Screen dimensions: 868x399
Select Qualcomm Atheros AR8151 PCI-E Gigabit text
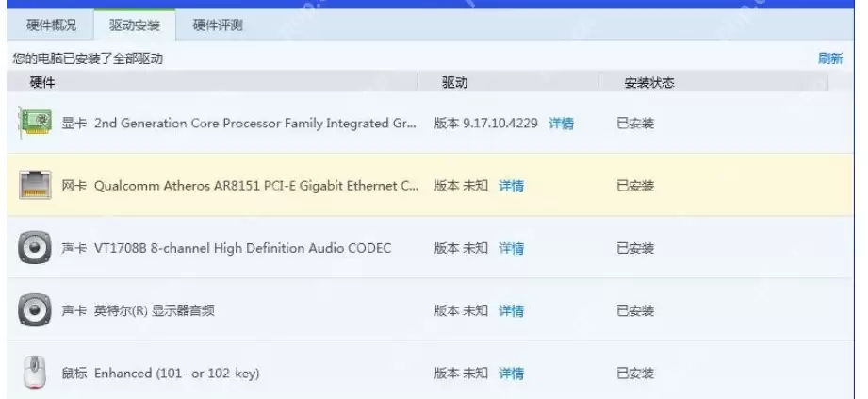pyautogui.click(x=256, y=186)
